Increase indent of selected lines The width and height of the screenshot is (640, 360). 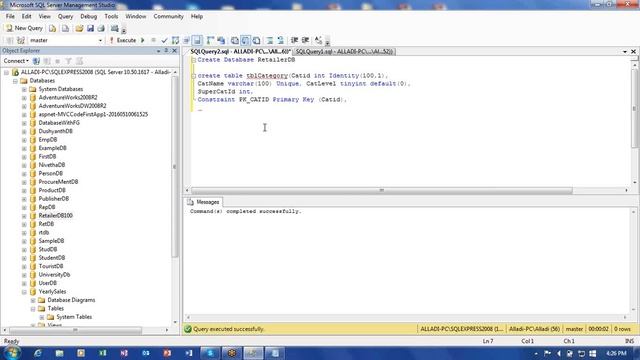point(305,40)
